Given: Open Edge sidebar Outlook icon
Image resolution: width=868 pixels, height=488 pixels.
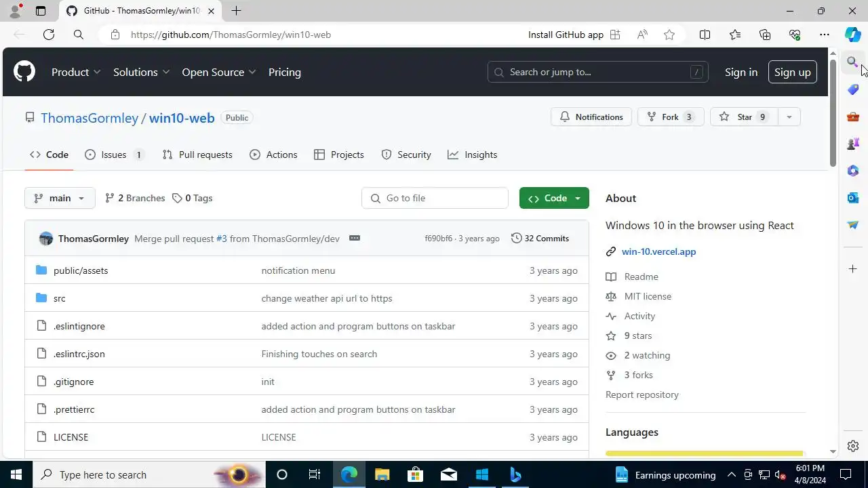Looking at the screenshot, I should click(x=853, y=198).
